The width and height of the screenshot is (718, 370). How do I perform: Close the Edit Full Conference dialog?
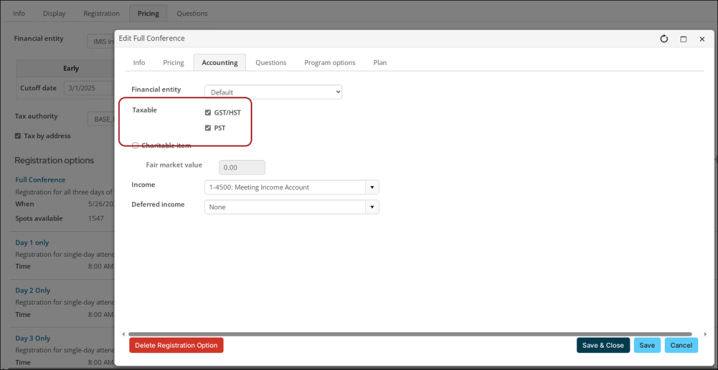pos(702,39)
